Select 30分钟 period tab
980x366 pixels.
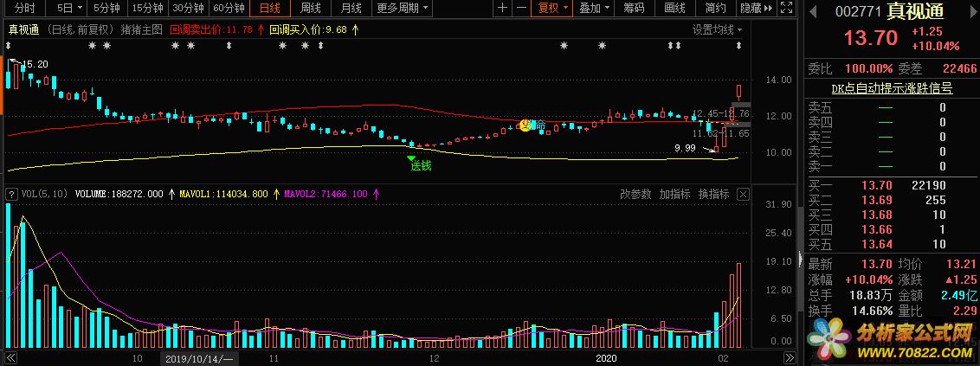pyautogui.click(x=188, y=8)
